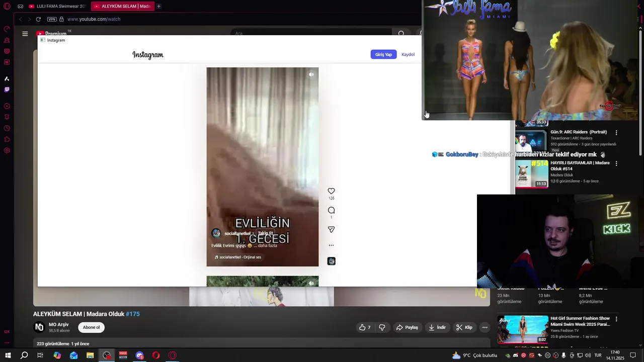
Task: Expand caption with daha fazla
Action: (x=268, y=245)
